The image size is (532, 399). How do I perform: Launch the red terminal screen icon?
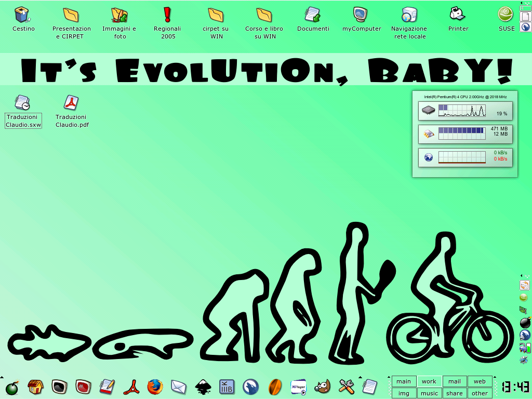coord(83,387)
